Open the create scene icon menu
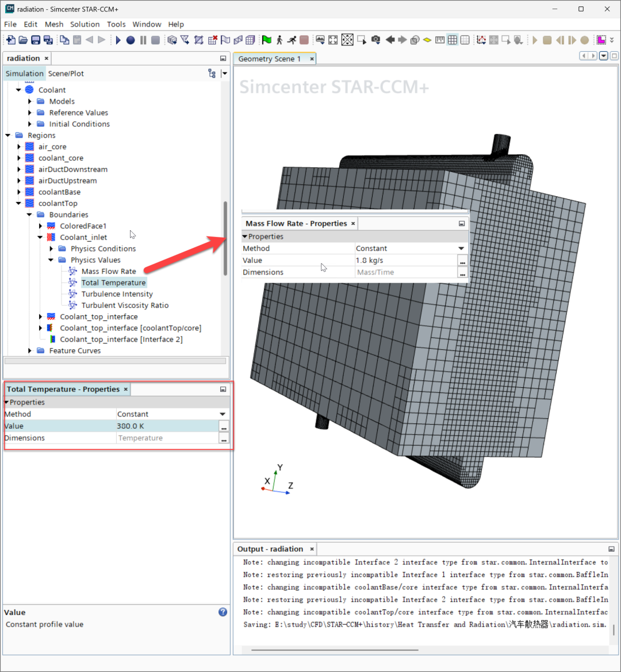The width and height of the screenshot is (621, 672). point(320,40)
